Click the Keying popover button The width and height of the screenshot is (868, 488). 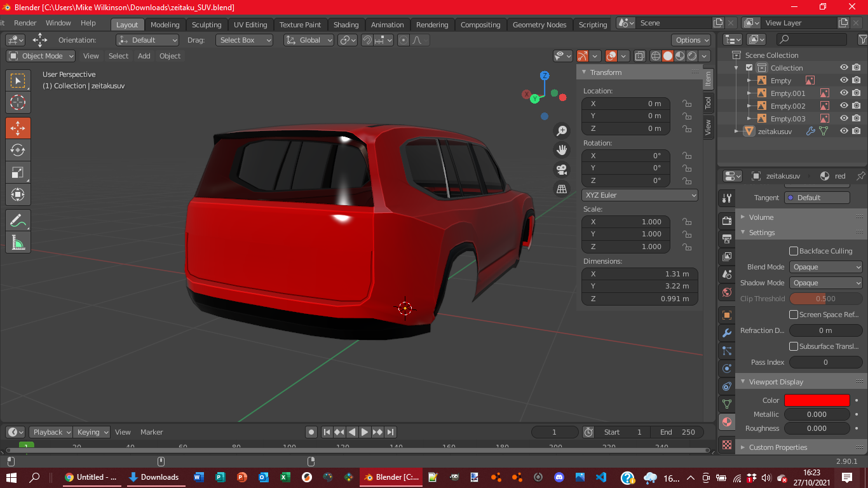92,432
